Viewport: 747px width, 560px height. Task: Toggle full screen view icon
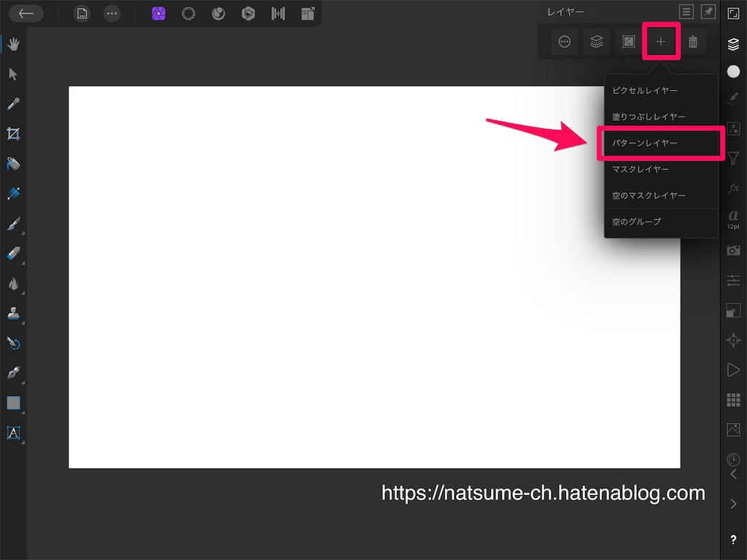[x=734, y=13]
